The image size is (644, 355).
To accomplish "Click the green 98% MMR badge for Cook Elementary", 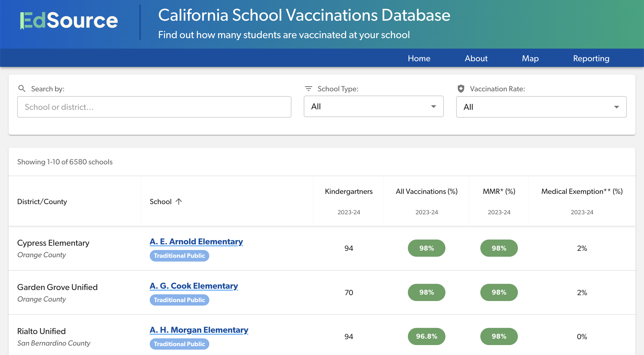I will pyautogui.click(x=499, y=292).
